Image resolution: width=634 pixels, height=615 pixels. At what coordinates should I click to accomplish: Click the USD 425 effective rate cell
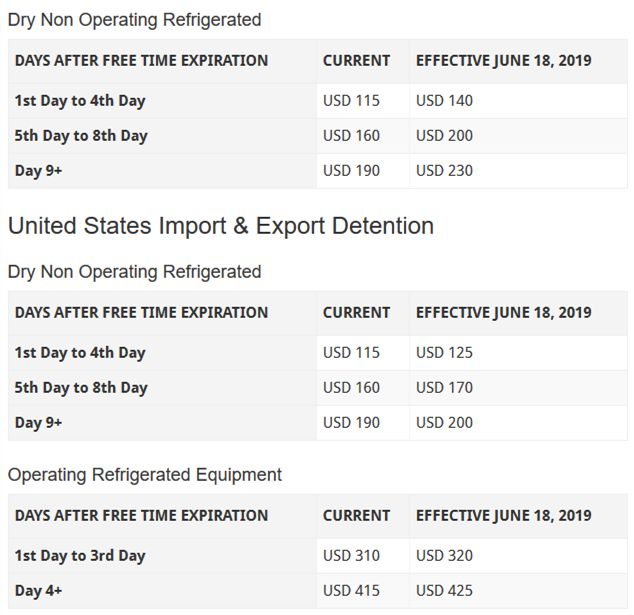point(444,591)
